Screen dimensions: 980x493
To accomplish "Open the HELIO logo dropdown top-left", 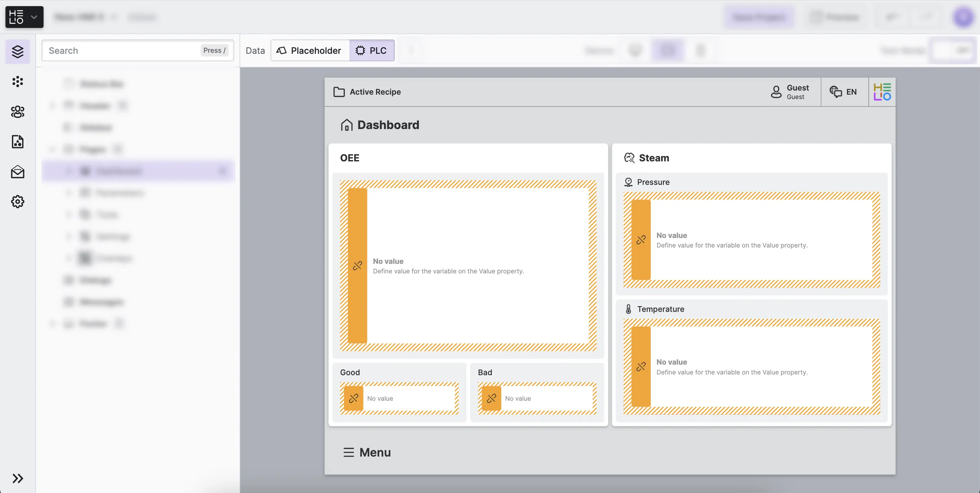I will tap(24, 17).
